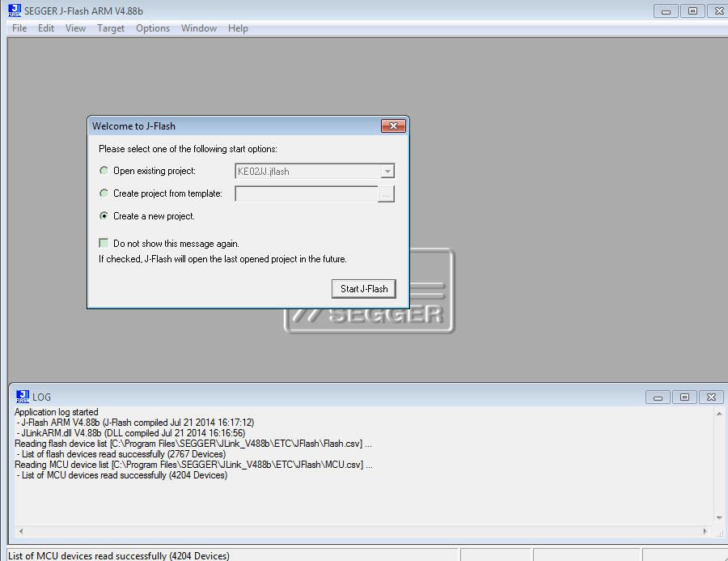This screenshot has height=561, width=728.
Task: Click the 'Application log started' log line
Action: (56, 412)
